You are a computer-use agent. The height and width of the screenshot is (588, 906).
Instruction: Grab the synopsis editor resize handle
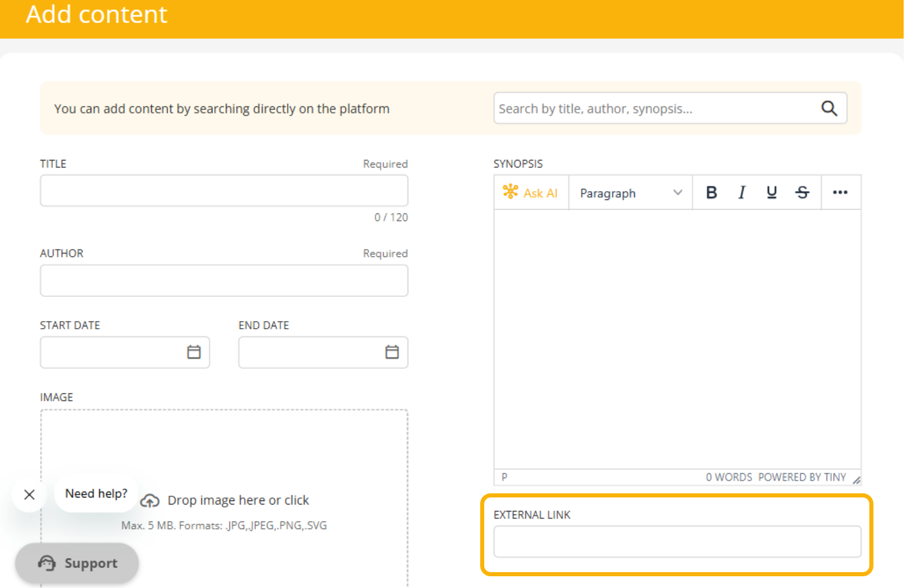point(857,480)
